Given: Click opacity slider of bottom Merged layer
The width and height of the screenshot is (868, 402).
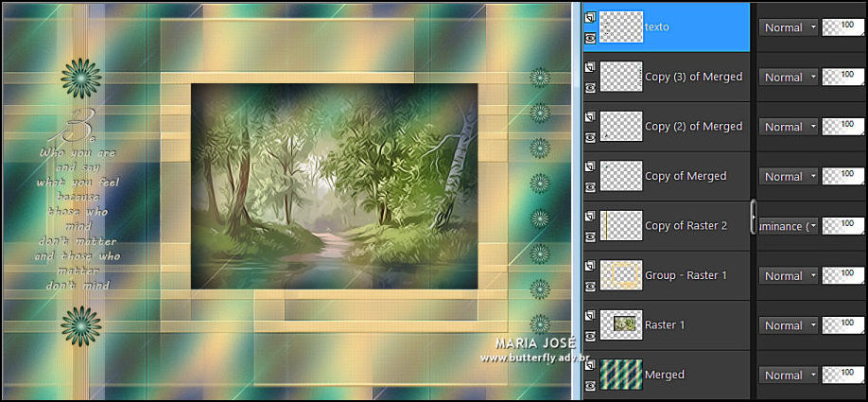Looking at the screenshot, I should click(x=843, y=375).
